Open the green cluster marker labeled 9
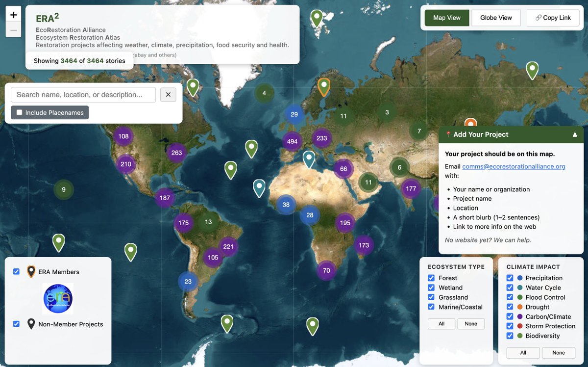The width and height of the screenshot is (588, 367). 64,190
